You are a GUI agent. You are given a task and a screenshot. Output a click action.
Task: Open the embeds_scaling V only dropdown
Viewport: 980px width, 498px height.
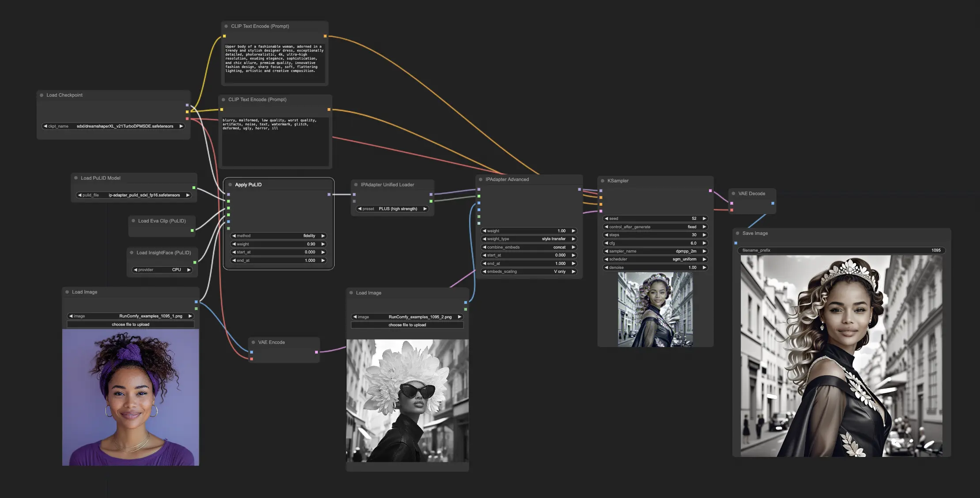point(529,272)
